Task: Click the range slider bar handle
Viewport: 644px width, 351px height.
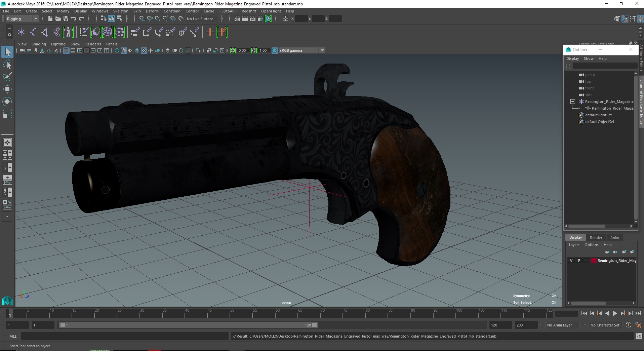Action: 188,325
